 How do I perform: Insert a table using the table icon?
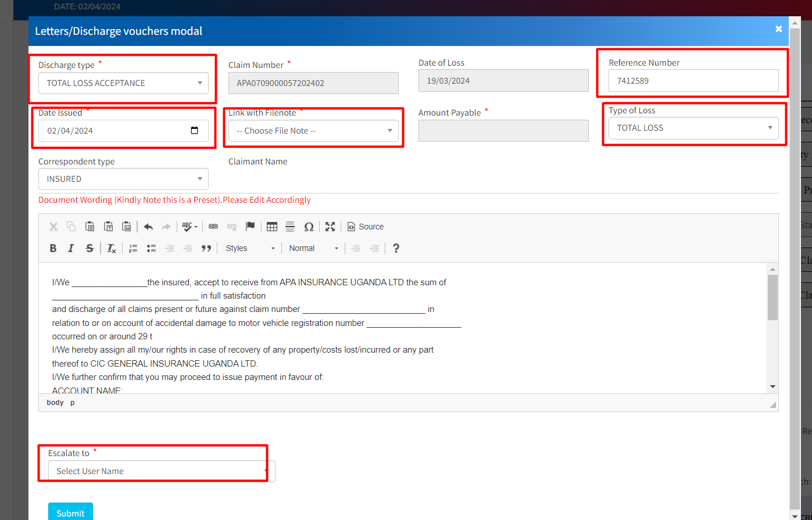[272, 227]
